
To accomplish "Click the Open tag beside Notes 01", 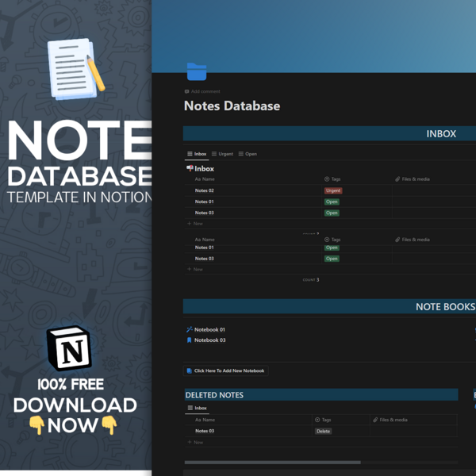I will [x=332, y=202].
